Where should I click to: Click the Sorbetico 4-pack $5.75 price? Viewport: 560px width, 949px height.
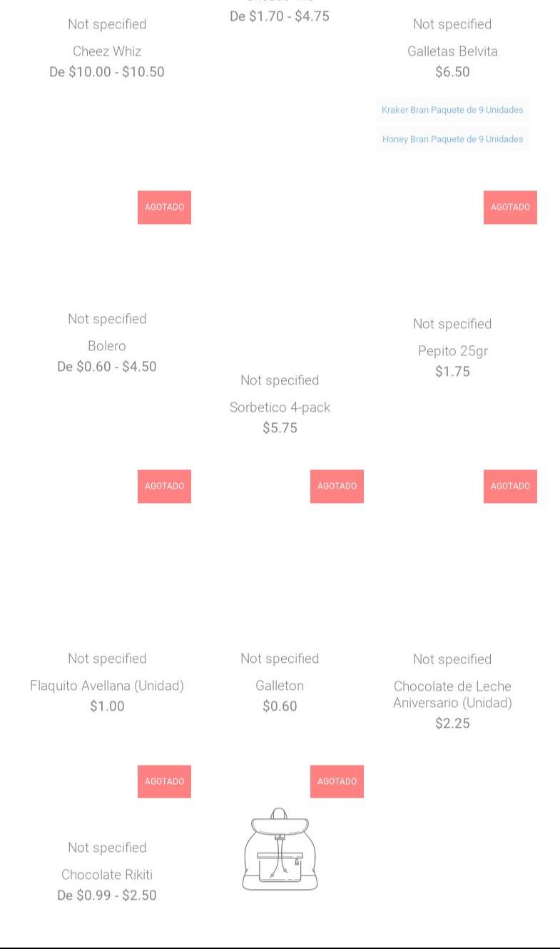(x=280, y=428)
